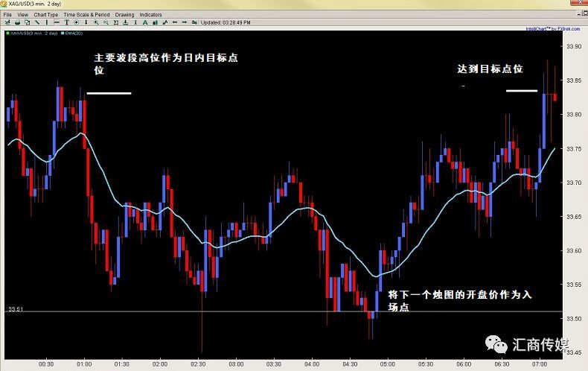This screenshot has height=371, width=588.
Task: Click the zoom in magnifier icon
Action: [x=96, y=22]
